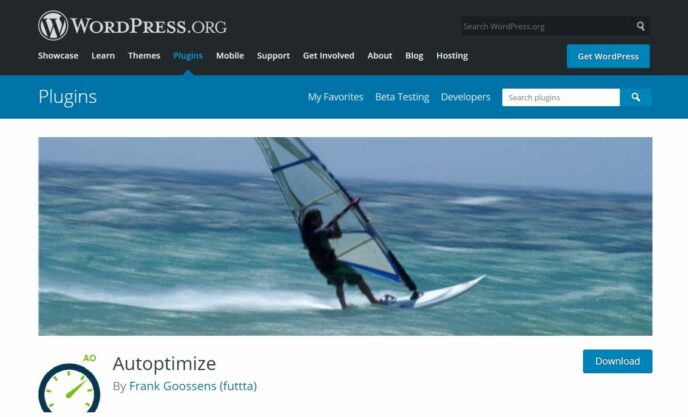Screen dimensions: 688x417
Task: Open the Beta Testing link
Action: tap(402, 97)
